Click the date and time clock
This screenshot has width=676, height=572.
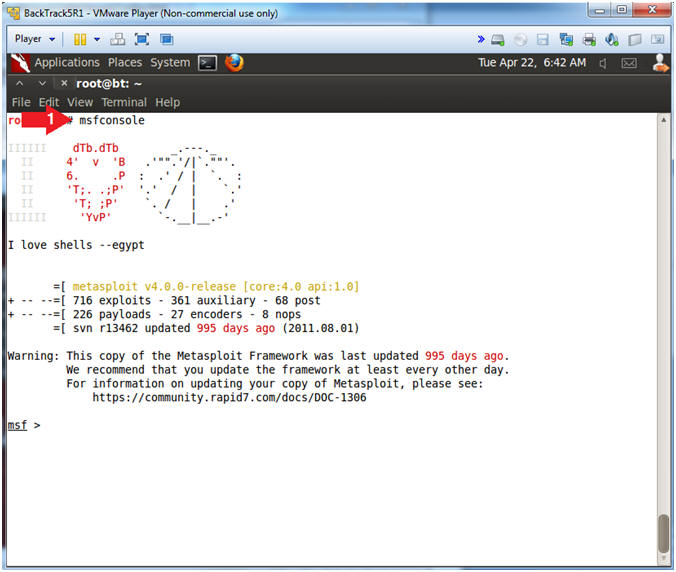click(x=532, y=63)
